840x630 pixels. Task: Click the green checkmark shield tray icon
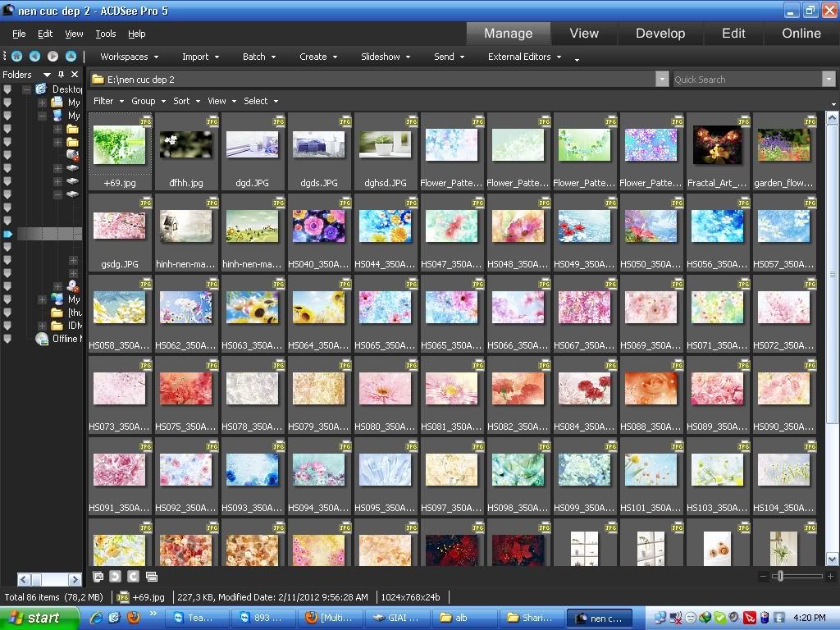[x=719, y=618]
